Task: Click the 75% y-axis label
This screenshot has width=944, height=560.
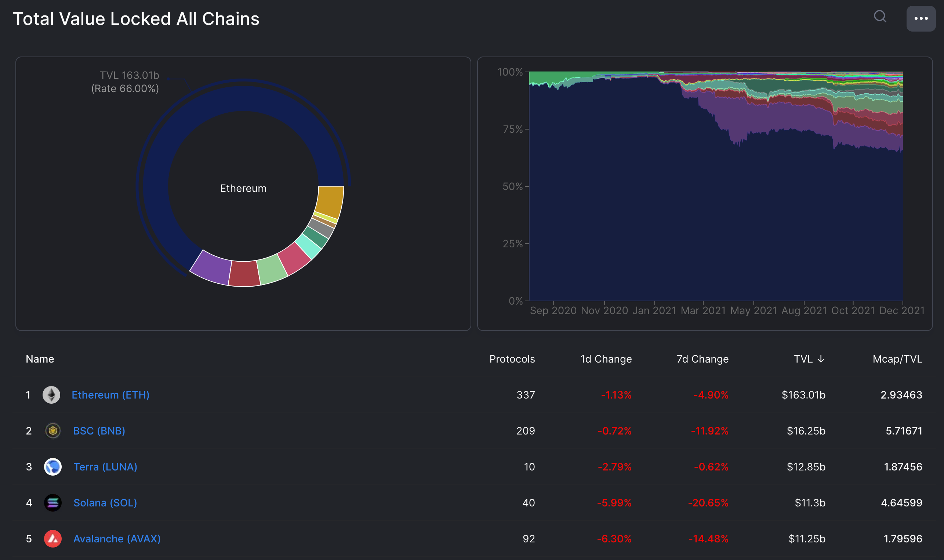Action: pos(512,130)
